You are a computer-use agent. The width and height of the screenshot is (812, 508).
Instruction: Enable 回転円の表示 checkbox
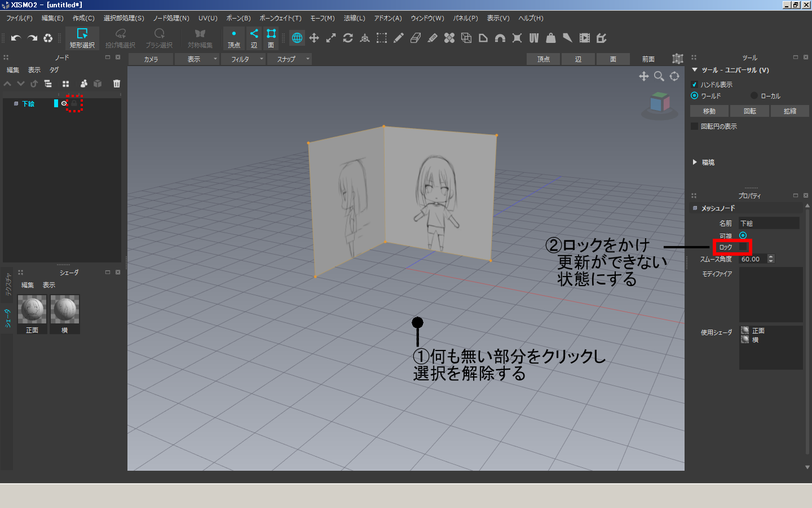(695, 126)
